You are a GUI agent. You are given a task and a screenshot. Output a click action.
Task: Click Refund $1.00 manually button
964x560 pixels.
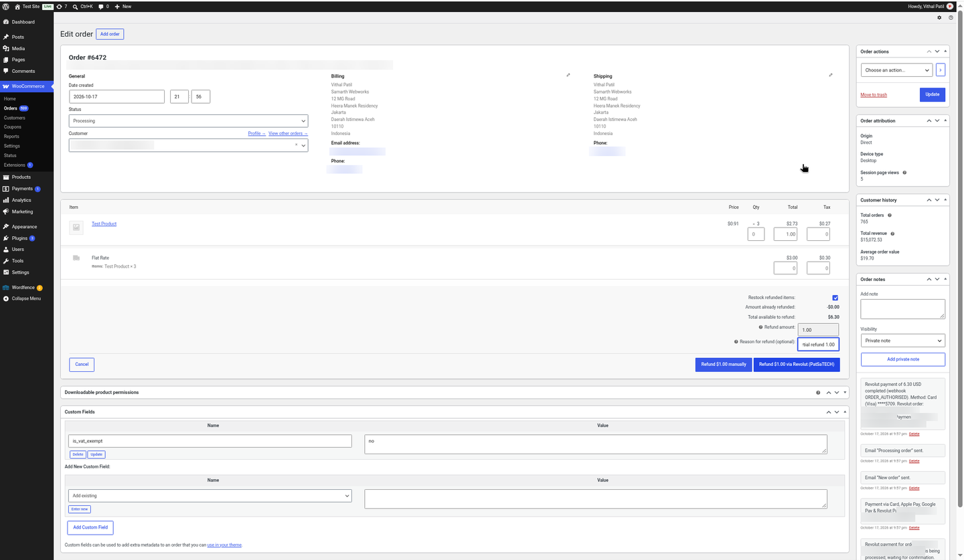724,365
